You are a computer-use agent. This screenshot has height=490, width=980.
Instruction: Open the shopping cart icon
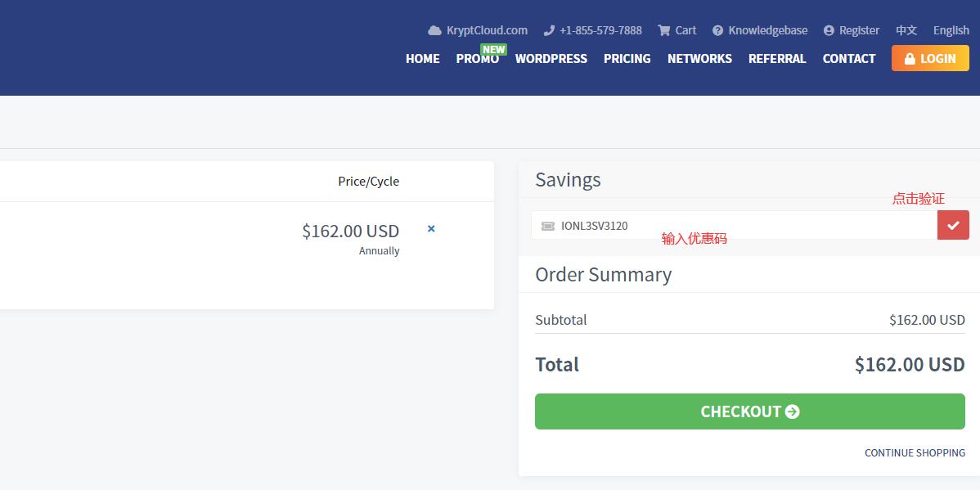(x=663, y=30)
